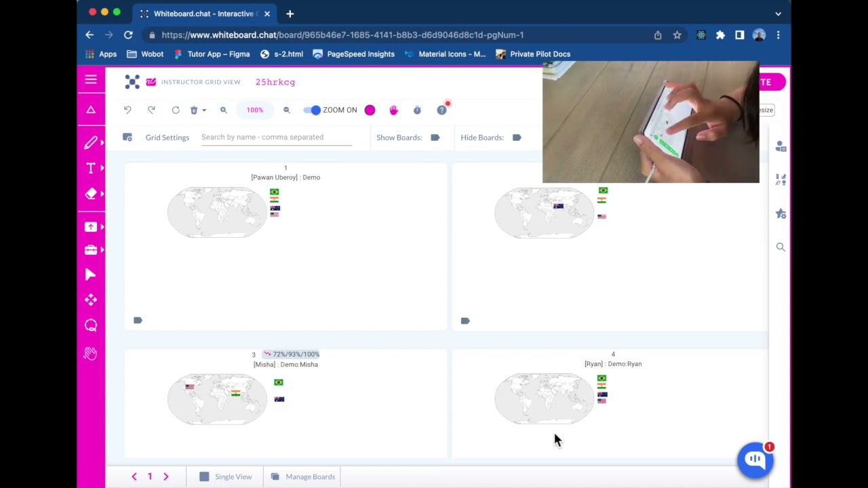868x488 pixels.
Task: Select the Text tool in the sidebar
Action: 91,168
